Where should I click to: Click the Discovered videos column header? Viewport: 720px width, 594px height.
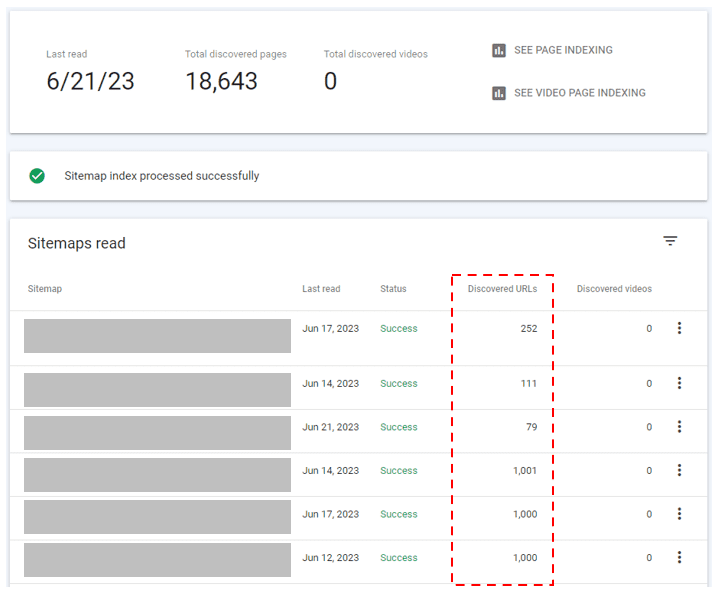pos(614,289)
